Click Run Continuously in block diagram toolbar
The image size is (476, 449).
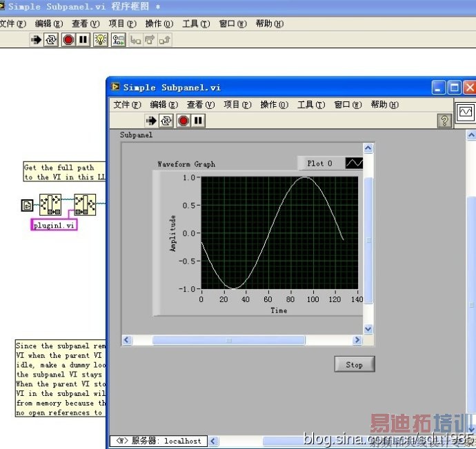[x=51, y=40]
